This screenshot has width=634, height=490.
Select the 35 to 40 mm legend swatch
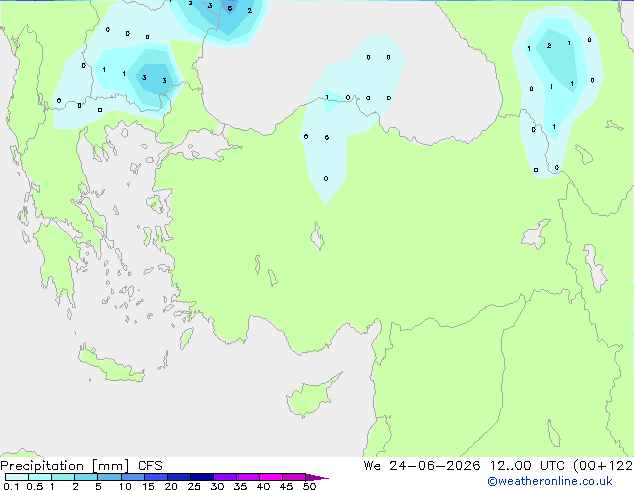(x=248, y=477)
